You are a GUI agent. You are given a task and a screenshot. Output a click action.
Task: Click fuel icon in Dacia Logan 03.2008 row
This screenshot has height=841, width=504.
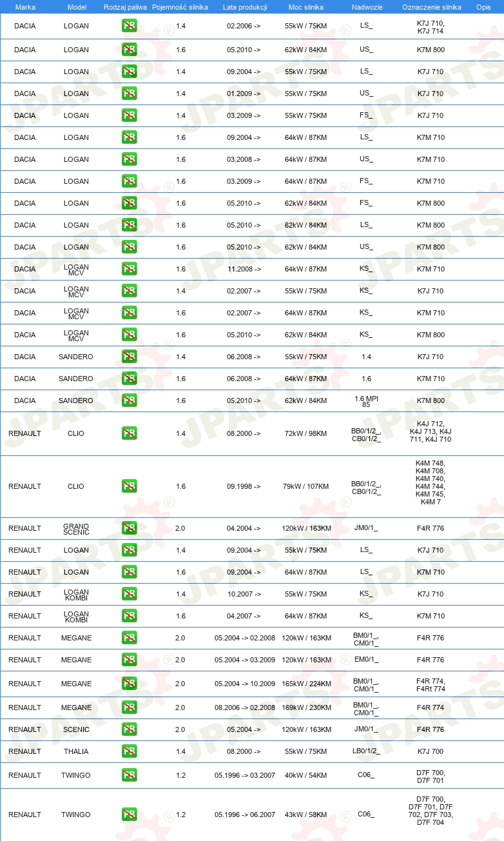[129, 159]
